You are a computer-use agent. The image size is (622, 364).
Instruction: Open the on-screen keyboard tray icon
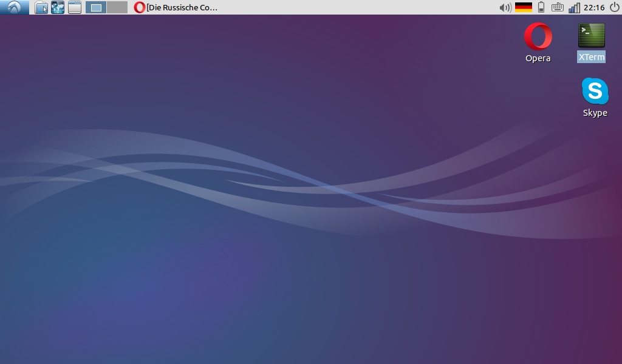pos(558,7)
